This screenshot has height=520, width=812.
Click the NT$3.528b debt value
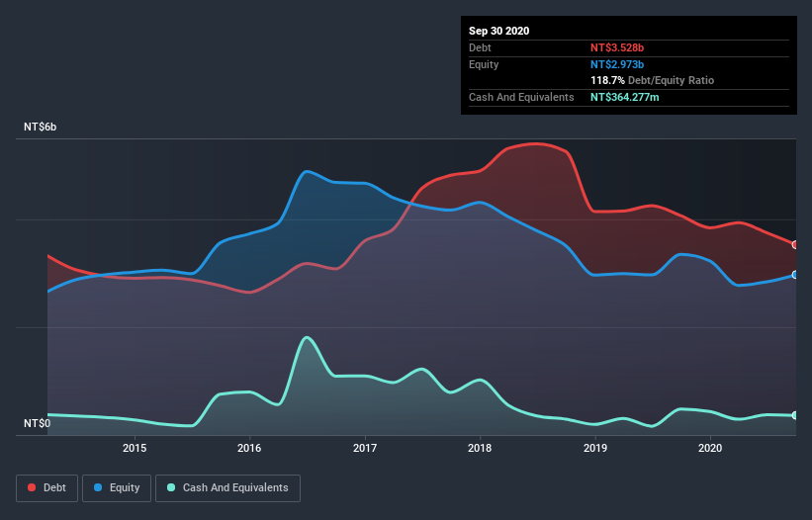pos(617,47)
